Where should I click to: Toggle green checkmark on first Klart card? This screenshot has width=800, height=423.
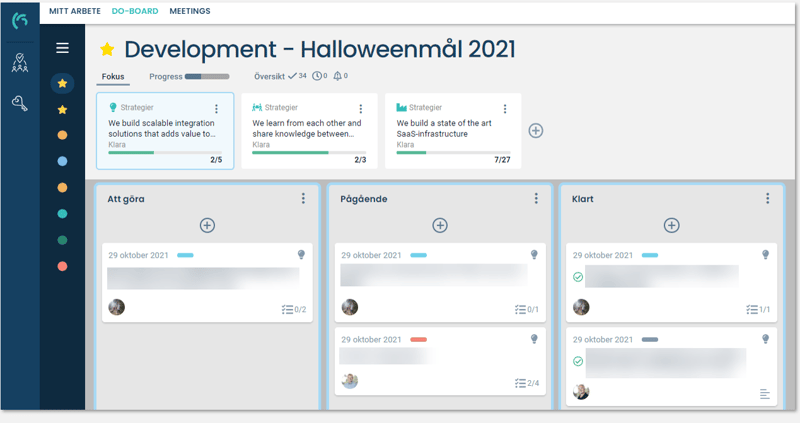(x=578, y=277)
